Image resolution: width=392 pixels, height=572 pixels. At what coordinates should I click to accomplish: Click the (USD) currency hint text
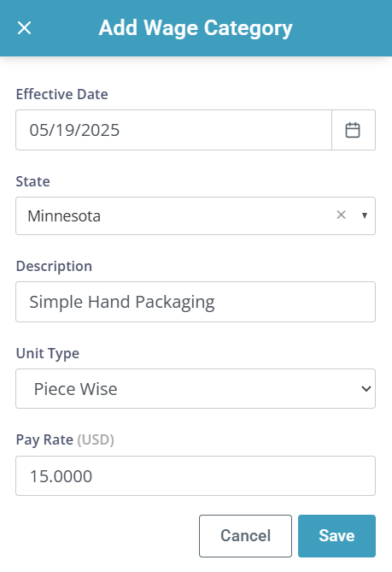[x=96, y=440]
